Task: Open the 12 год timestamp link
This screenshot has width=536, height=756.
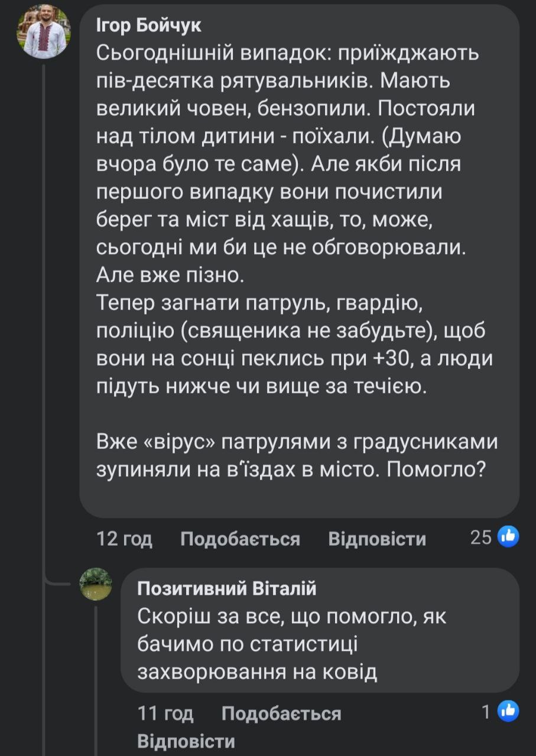Action: [124, 539]
